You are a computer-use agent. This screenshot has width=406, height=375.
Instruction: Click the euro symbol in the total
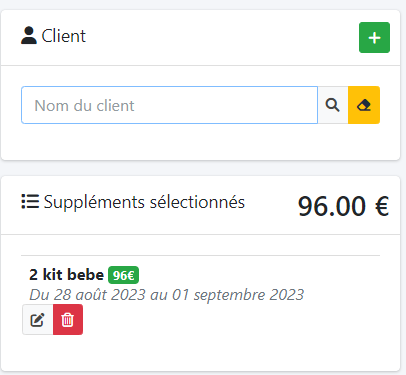382,206
